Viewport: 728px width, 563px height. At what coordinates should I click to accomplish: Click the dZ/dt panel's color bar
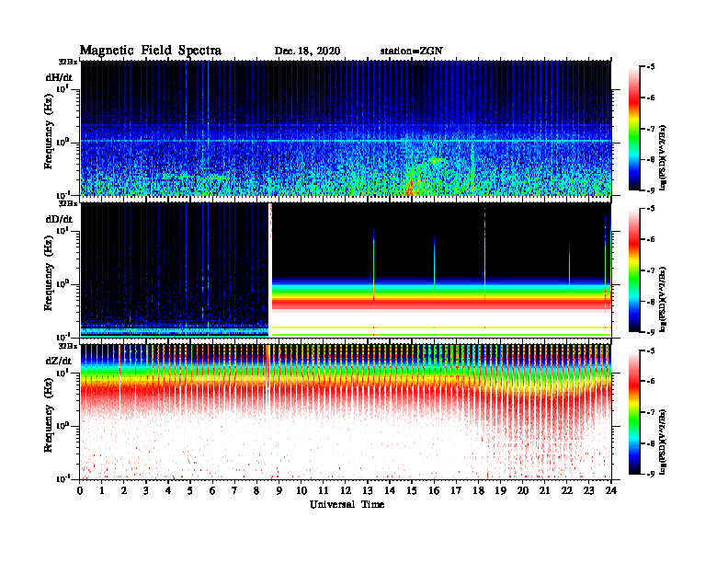(x=634, y=412)
